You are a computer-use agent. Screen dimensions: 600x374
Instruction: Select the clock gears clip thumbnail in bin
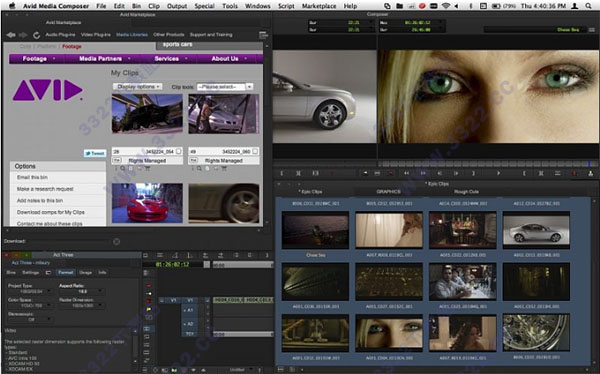[536, 332]
